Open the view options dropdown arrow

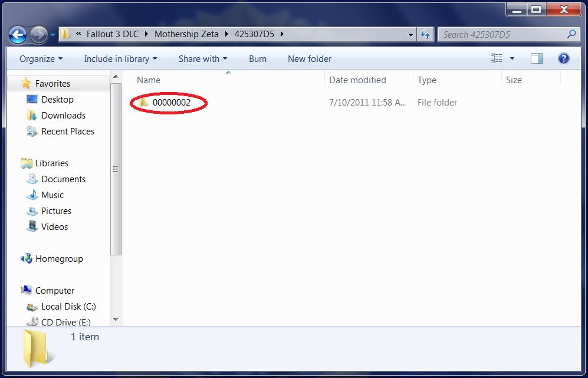[x=512, y=58]
